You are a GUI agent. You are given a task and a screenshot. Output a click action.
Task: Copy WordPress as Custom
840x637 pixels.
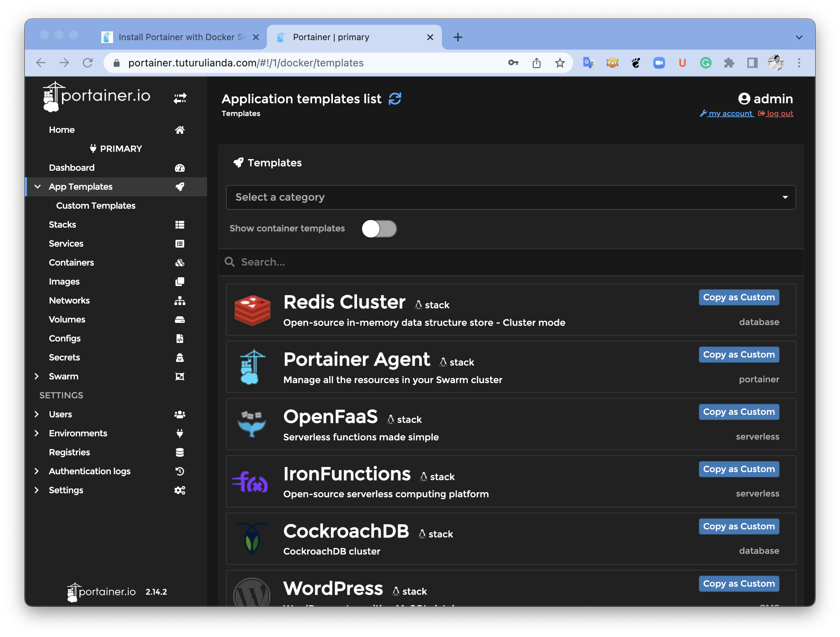point(739,584)
